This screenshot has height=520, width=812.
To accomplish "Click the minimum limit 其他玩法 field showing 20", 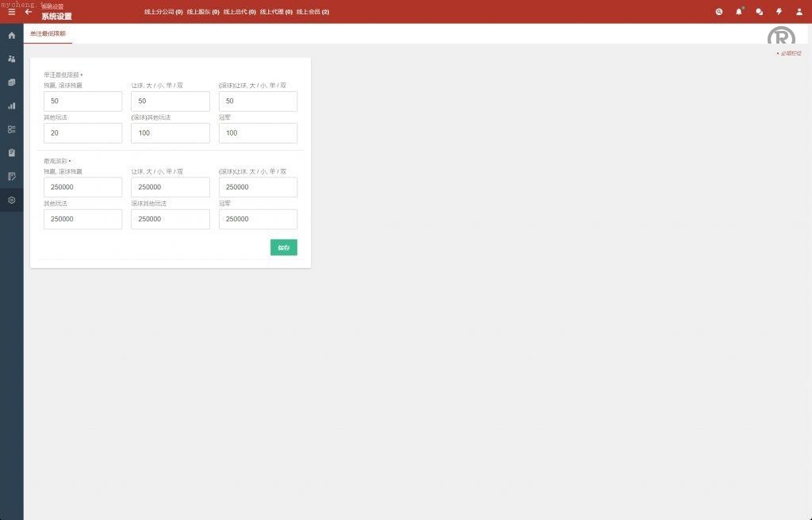I will coord(83,133).
